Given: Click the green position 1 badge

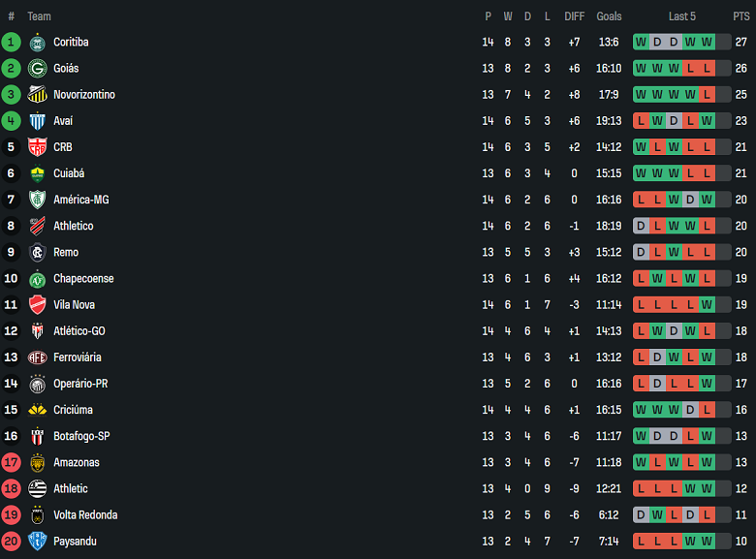Looking at the screenshot, I should tap(12, 42).
